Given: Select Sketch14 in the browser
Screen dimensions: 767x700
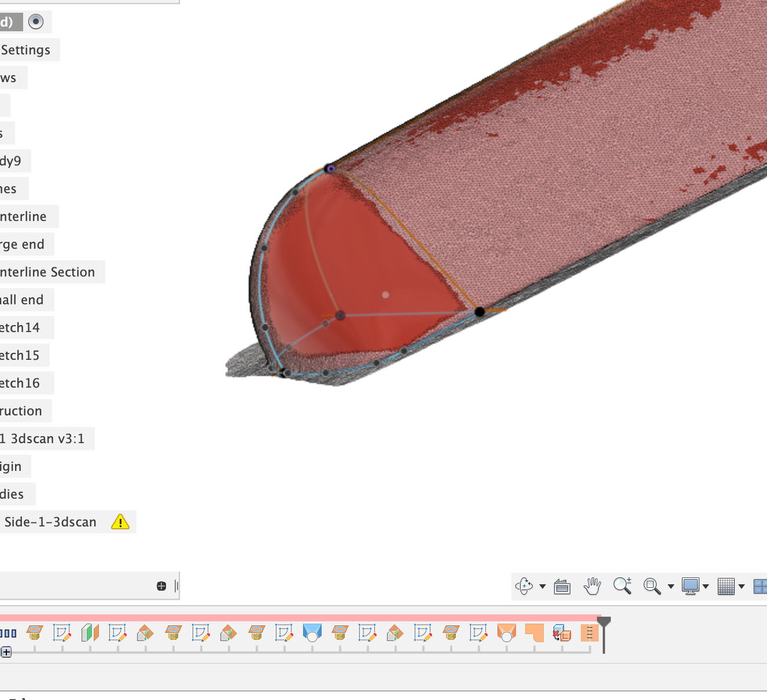Looking at the screenshot, I should pyautogui.click(x=20, y=327).
